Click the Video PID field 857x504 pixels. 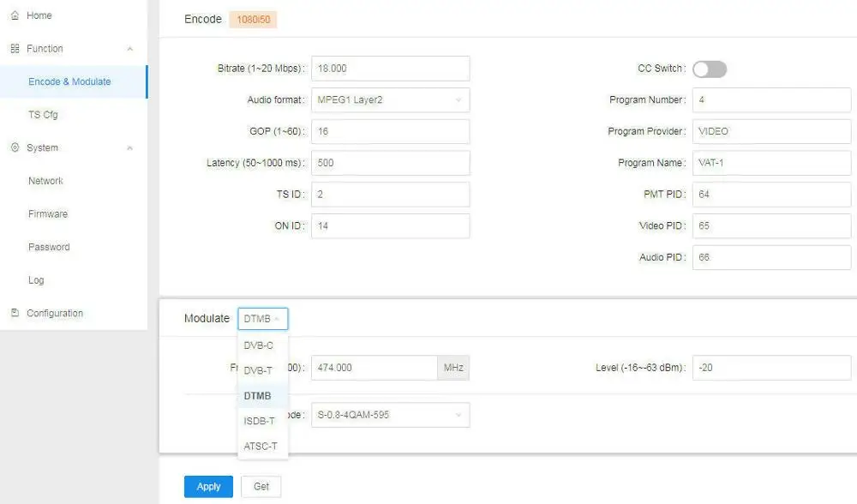(x=772, y=225)
